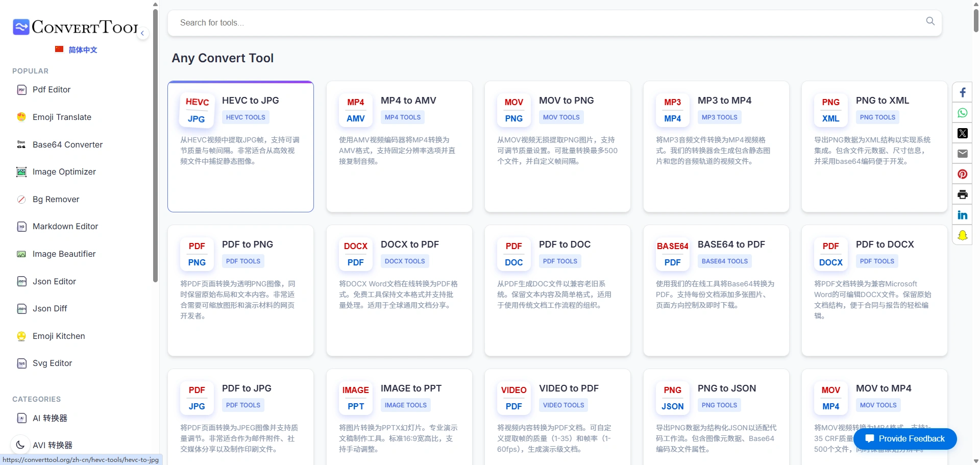This screenshot has width=980, height=465.
Task: Open the 简体中文 language selector
Action: click(x=76, y=50)
